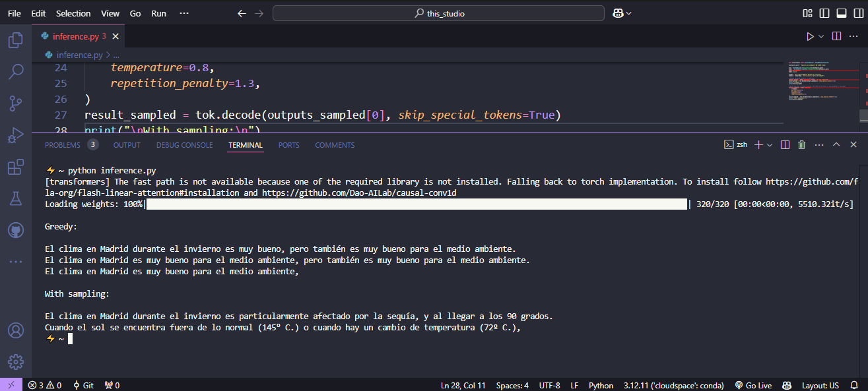Show errors and warnings in status bar
The height and width of the screenshot is (391, 868).
pos(45,385)
